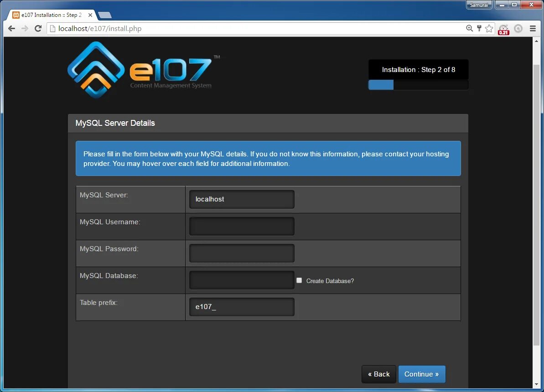Click the browser forward arrow
The height and width of the screenshot is (392, 544).
click(x=25, y=28)
